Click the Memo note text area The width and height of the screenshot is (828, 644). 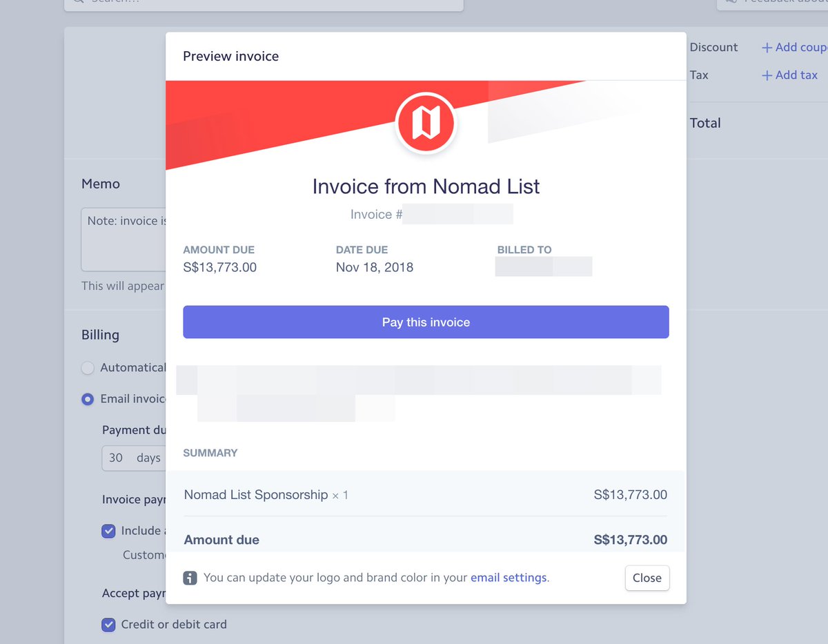click(x=124, y=239)
